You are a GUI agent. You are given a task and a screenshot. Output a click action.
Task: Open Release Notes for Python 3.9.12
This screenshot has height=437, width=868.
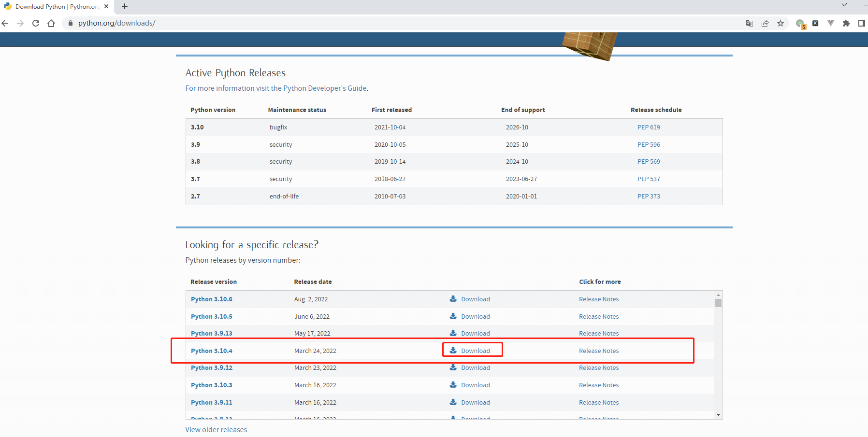[599, 368]
